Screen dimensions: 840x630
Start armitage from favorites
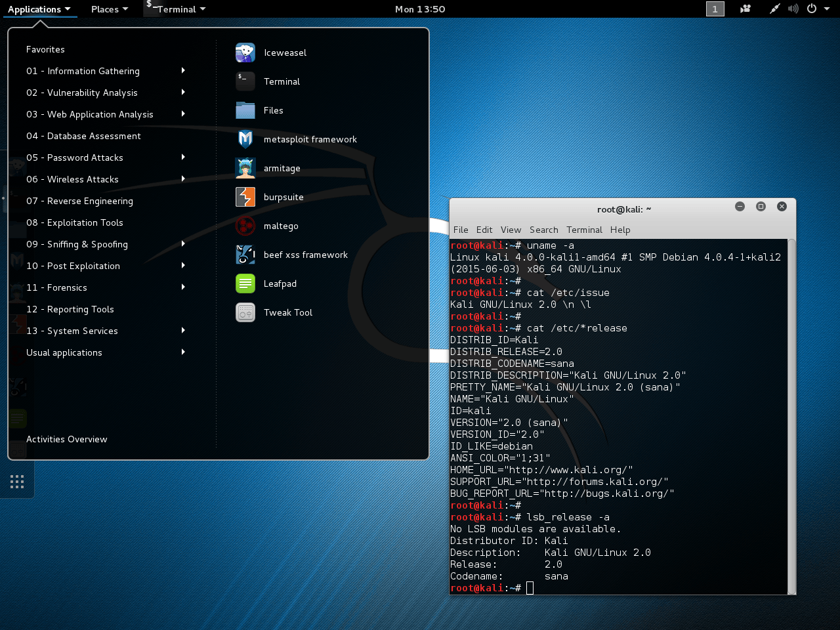245,168
